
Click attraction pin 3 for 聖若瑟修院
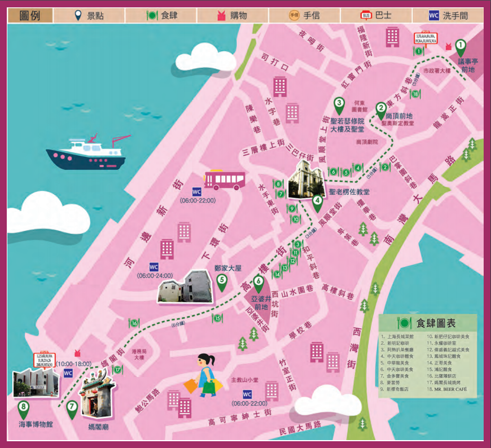[x=339, y=104]
